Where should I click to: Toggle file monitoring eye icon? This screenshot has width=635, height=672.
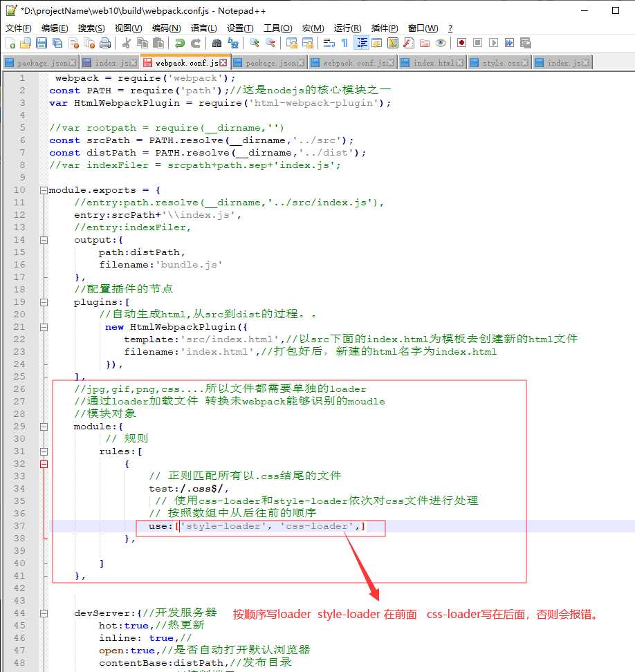click(x=441, y=43)
